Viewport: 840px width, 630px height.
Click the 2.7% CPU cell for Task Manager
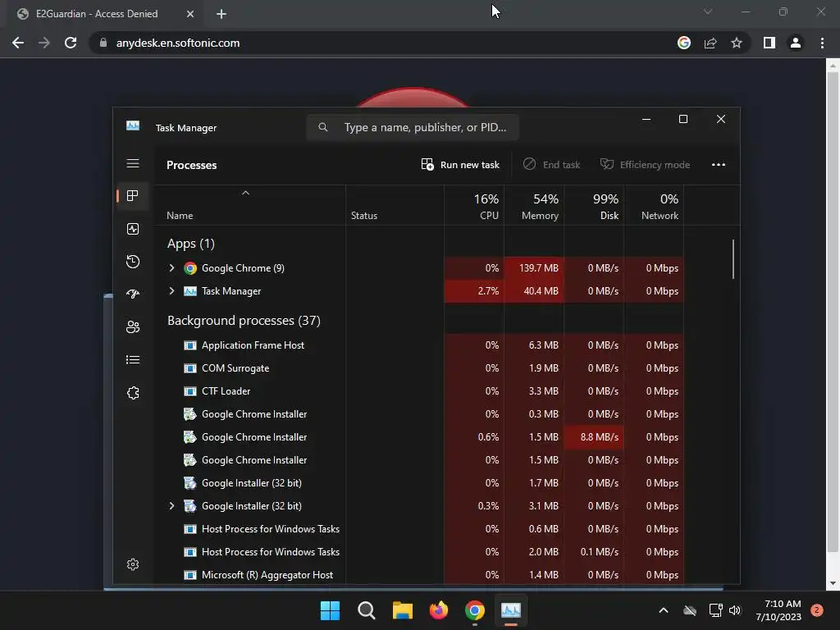click(474, 291)
